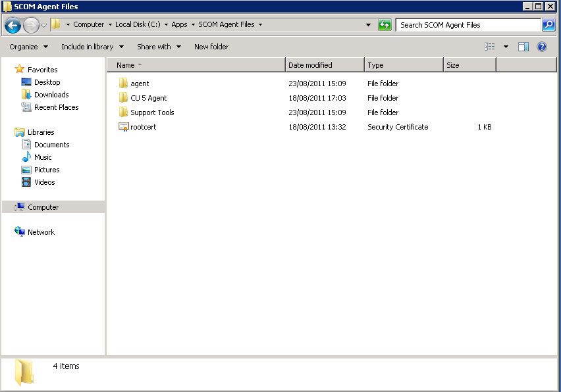The height and width of the screenshot is (392, 561).
Task: Click the CU 5 Agent name
Action: tap(148, 98)
